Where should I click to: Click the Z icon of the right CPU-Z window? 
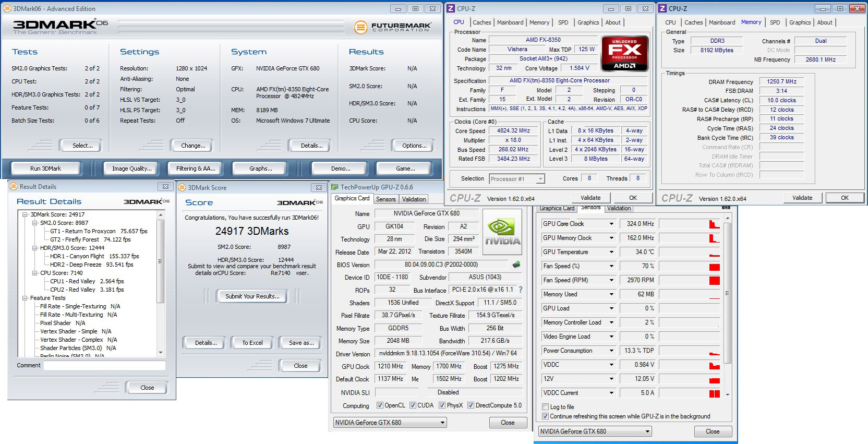(662, 8)
